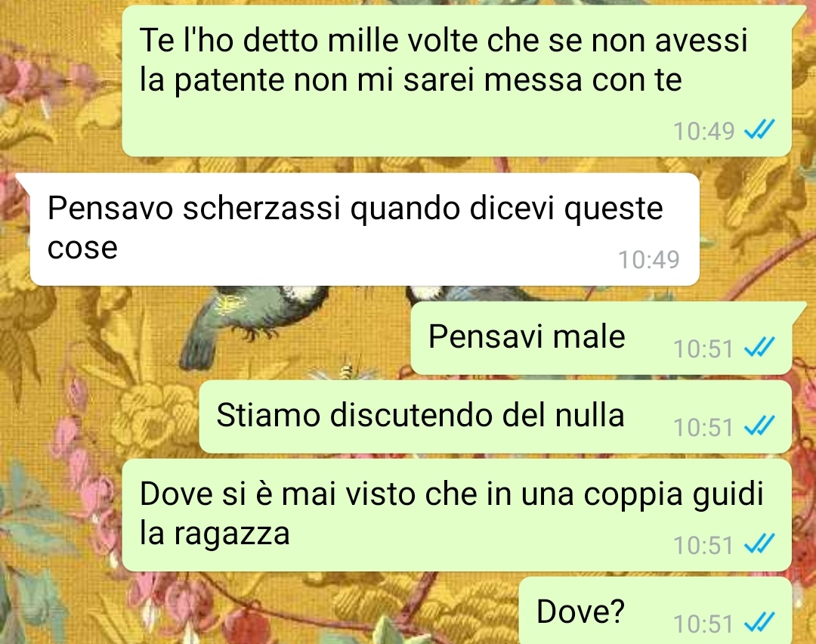This screenshot has width=816, height=644.
Task: Tap the 10:51 timestamp beside 'Pensavi male'
Action: 703,348
